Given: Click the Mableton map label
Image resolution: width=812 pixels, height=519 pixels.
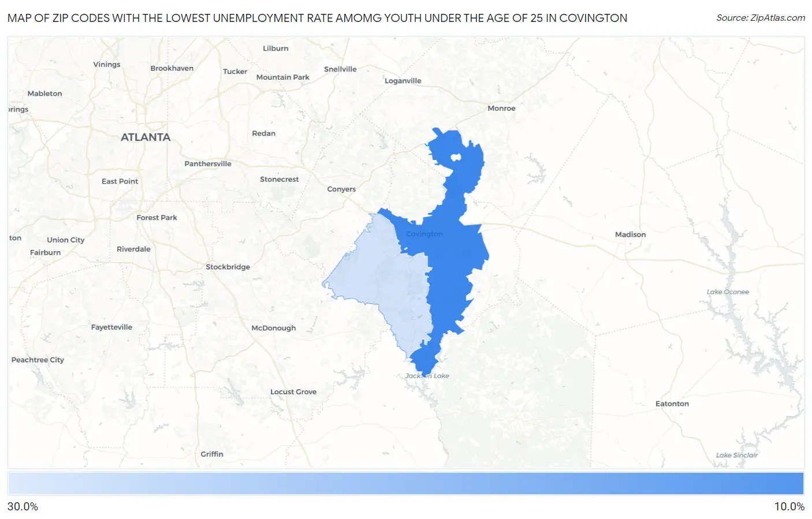Looking at the screenshot, I should (44, 94).
